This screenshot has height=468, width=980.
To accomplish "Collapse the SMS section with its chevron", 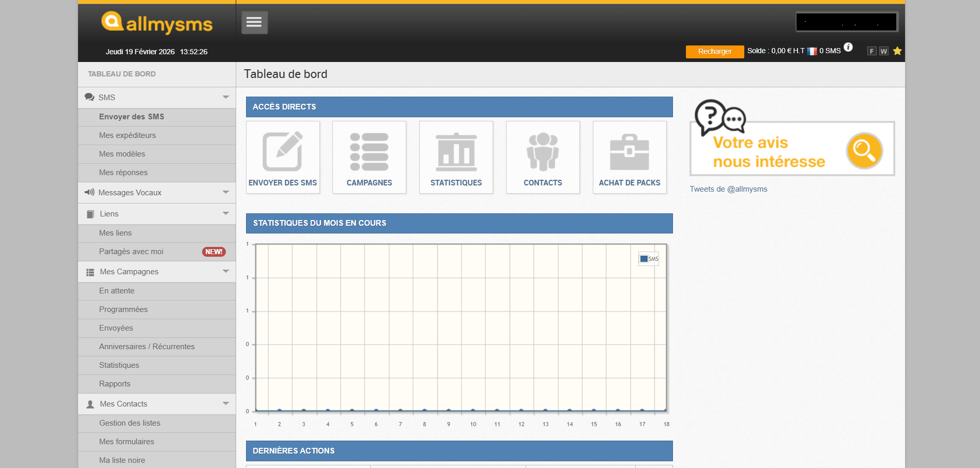I will pyautogui.click(x=225, y=97).
